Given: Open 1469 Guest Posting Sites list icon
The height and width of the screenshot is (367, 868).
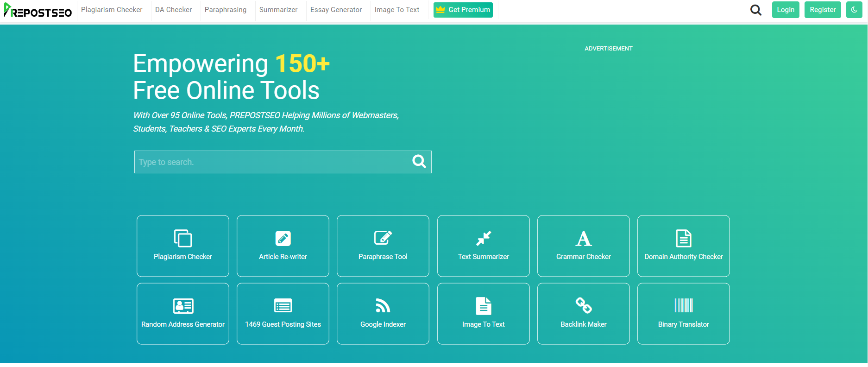Looking at the screenshot, I should (283, 306).
